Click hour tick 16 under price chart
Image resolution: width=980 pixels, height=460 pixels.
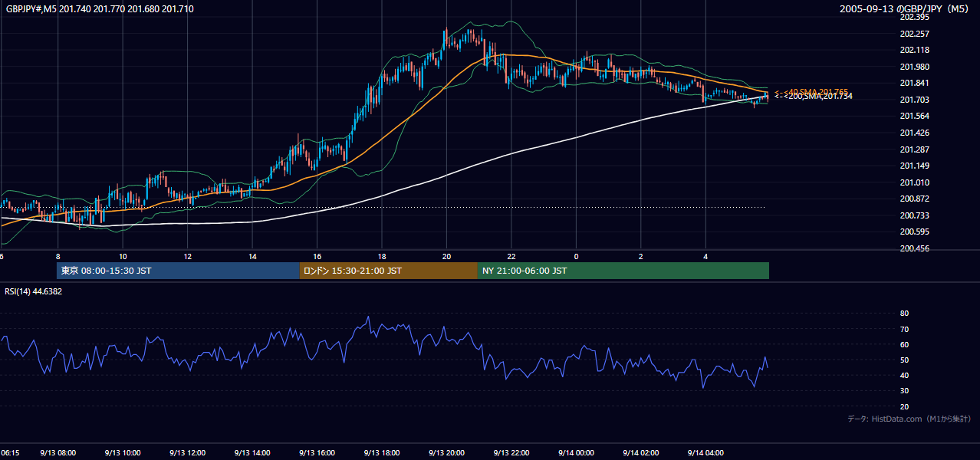[317, 256]
